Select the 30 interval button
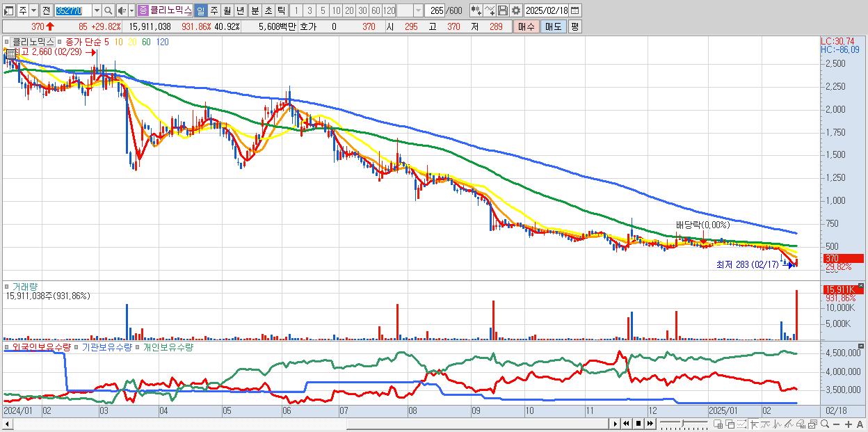This screenshot has width=868, height=432. [x=362, y=10]
